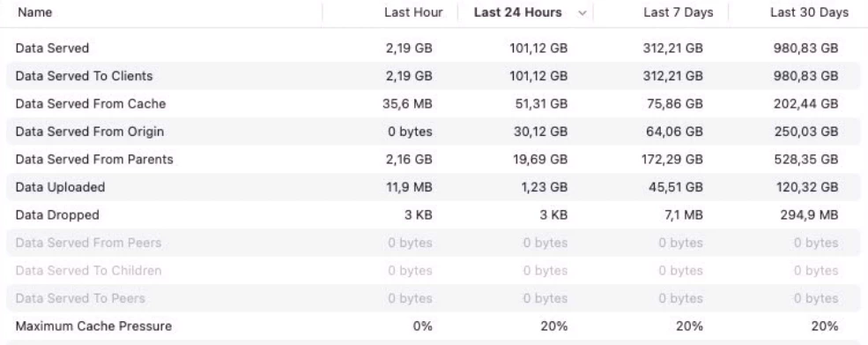The image size is (868, 345).
Task: Select the dimmed Data Served From Peers row
Action: tap(434, 243)
